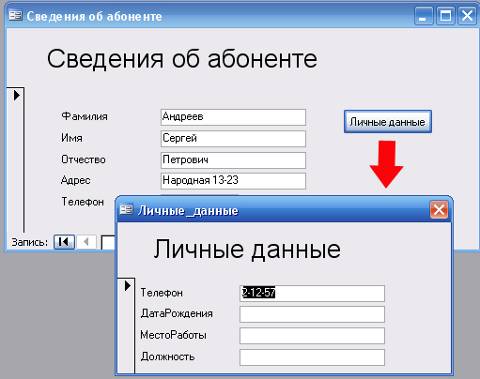Select record selector arrow in Личные данные form
The height and width of the screenshot is (379, 480).
pyautogui.click(x=127, y=286)
